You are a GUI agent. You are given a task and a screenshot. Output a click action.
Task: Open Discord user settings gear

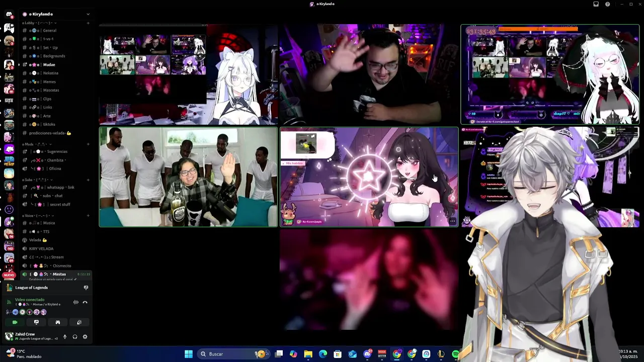point(85,336)
